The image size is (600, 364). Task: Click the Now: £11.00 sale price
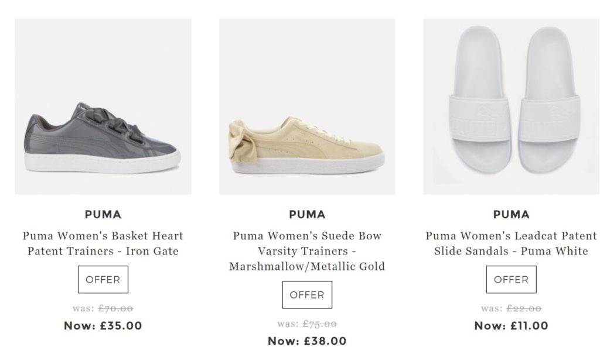tap(511, 326)
